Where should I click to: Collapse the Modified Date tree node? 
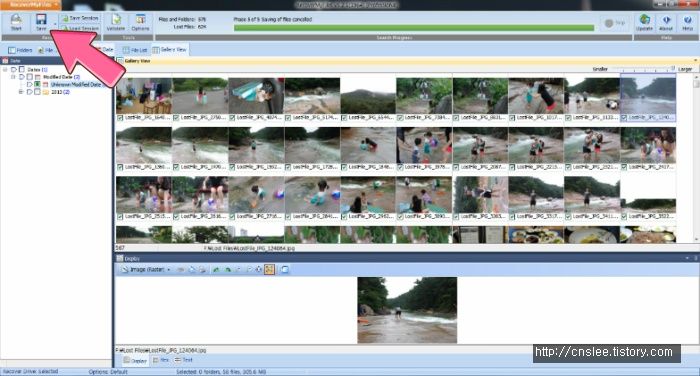pyautogui.click(x=13, y=77)
